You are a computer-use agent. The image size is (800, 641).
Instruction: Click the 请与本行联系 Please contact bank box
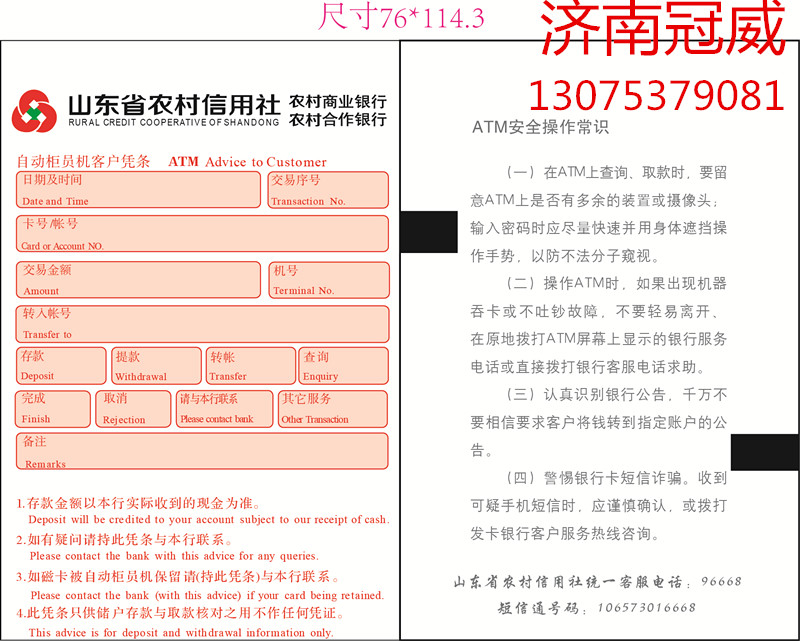coord(224,409)
